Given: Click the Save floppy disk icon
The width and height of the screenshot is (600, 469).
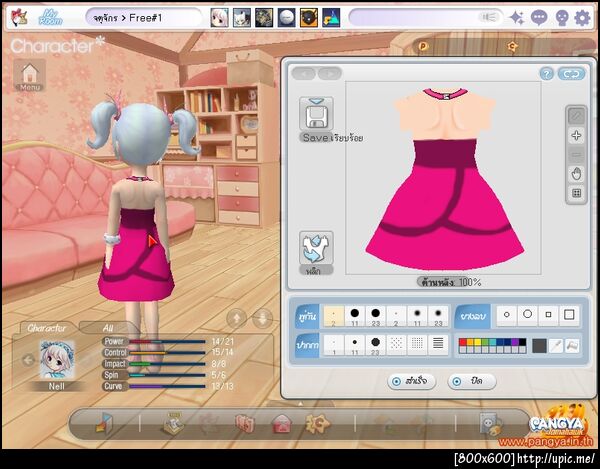Looking at the screenshot, I should (316, 114).
